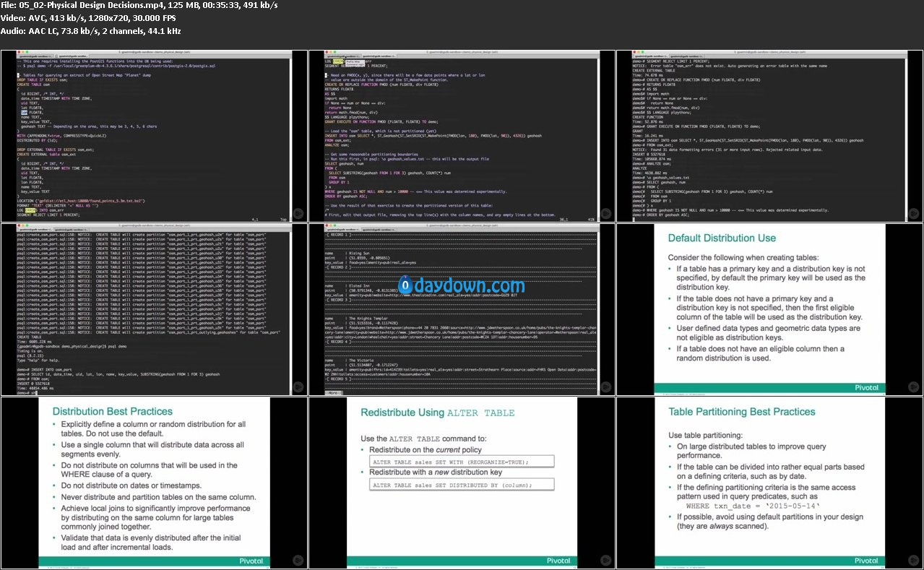The image size is (924, 570).
Task: Click "Consider the following when creating tables:" text
Action: pyautogui.click(x=744, y=257)
